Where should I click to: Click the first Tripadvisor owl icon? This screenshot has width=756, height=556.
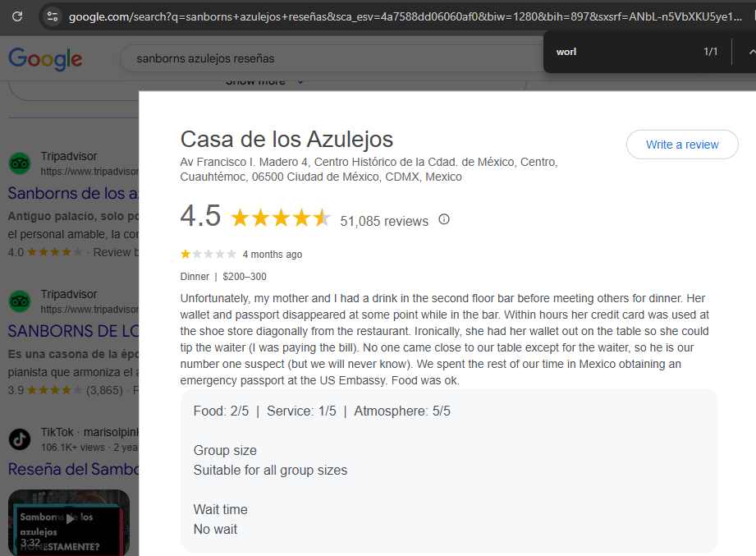coord(20,163)
